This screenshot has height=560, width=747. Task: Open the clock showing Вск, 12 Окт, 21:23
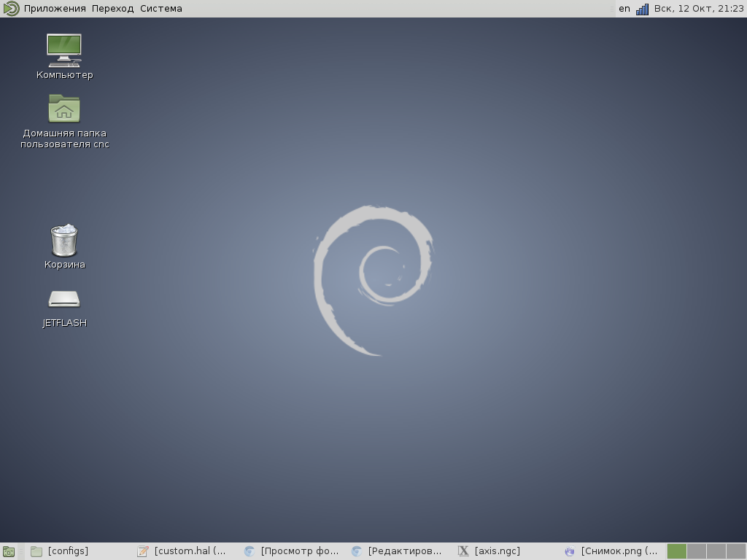click(x=699, y=9)
